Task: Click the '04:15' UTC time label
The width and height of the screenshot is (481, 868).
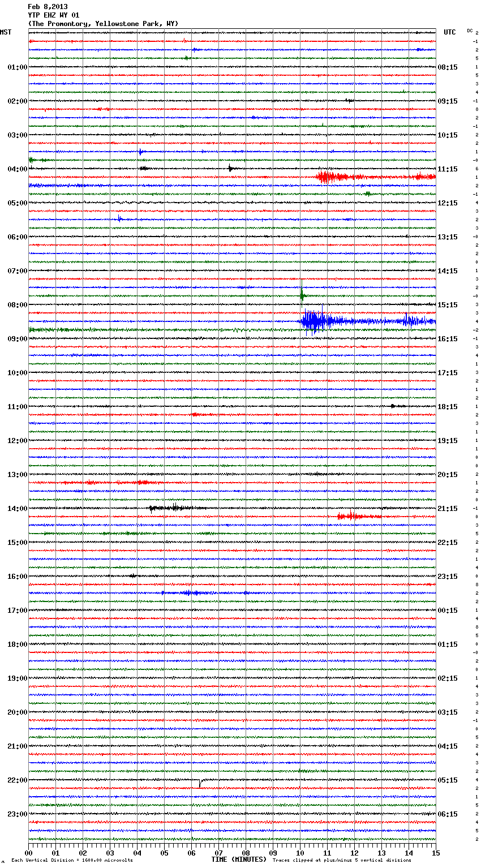Action: [448, 746]
